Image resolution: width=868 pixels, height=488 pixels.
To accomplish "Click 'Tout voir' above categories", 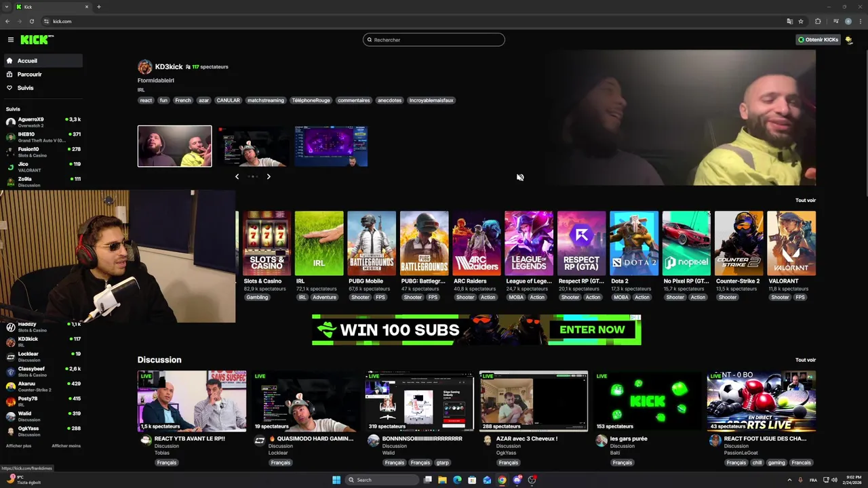I will pos(806,200).
